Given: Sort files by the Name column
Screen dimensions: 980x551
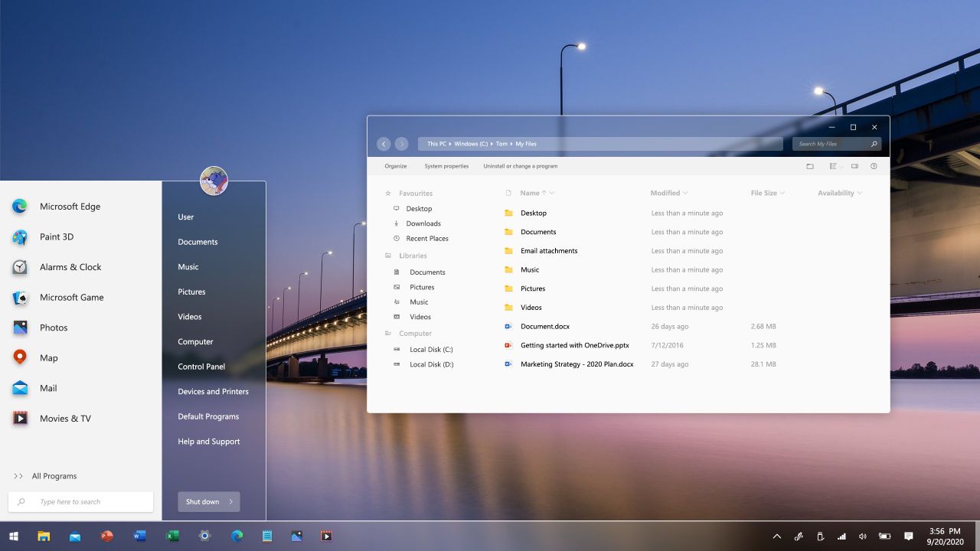Looking at the screenshot, I should coord(530,193).
